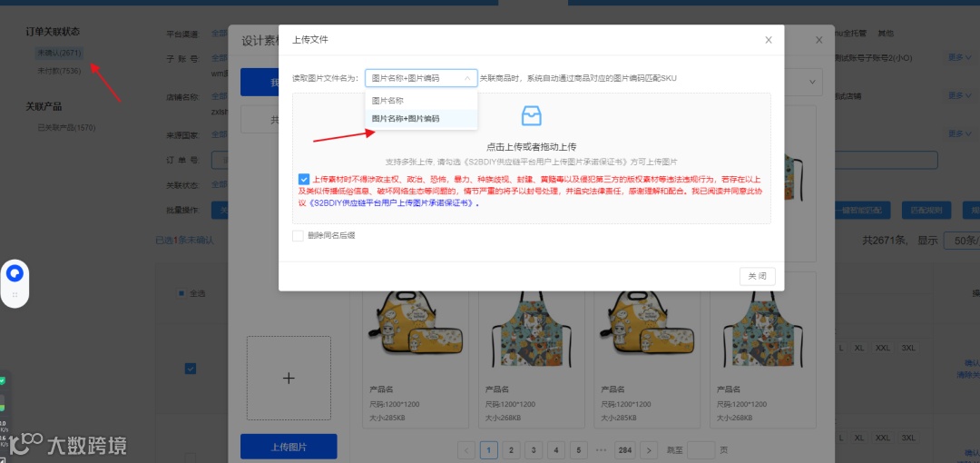Click the plus icon in dashed upload box
The height and width of the screenshot is (463, 980).
coord(289,378)
